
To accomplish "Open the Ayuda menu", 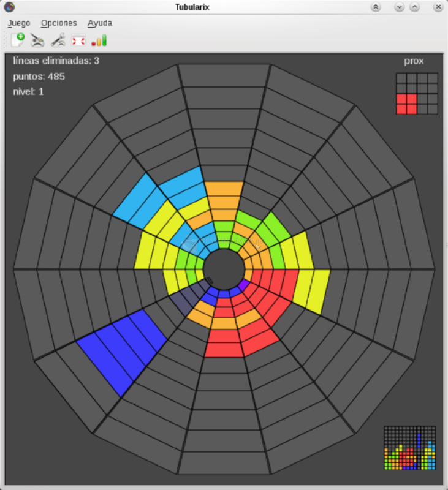I will click(x=100, y=23).
